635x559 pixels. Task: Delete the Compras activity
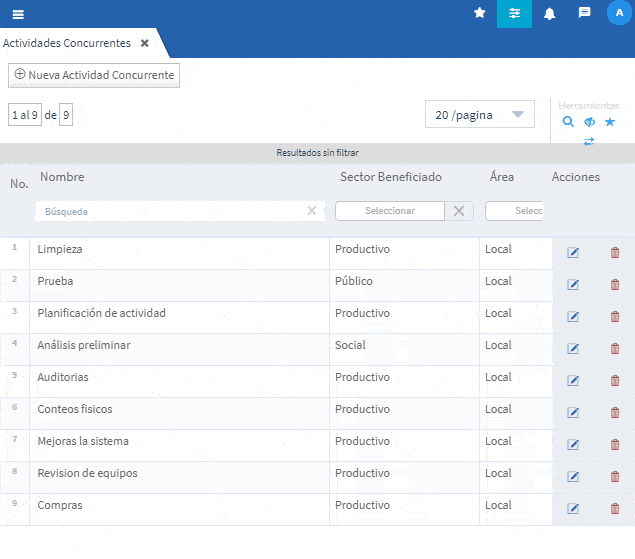click(x=615, y=508)
